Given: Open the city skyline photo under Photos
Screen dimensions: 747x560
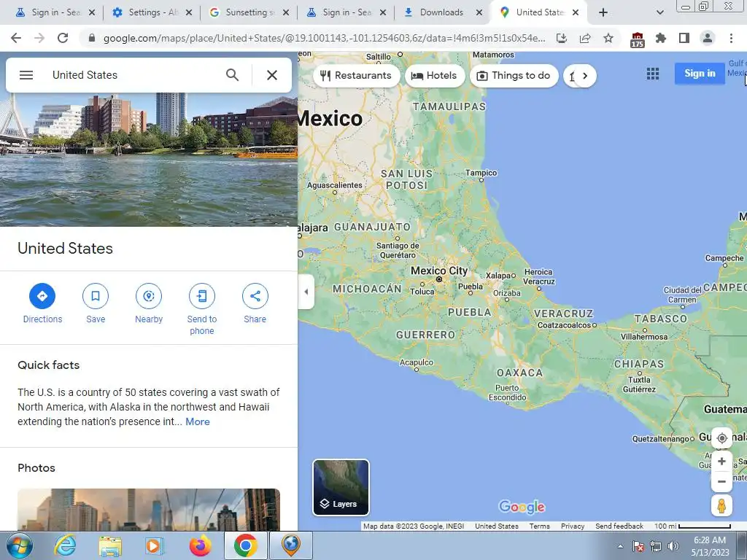Looking at the screenshot, I should coord(149,510).
